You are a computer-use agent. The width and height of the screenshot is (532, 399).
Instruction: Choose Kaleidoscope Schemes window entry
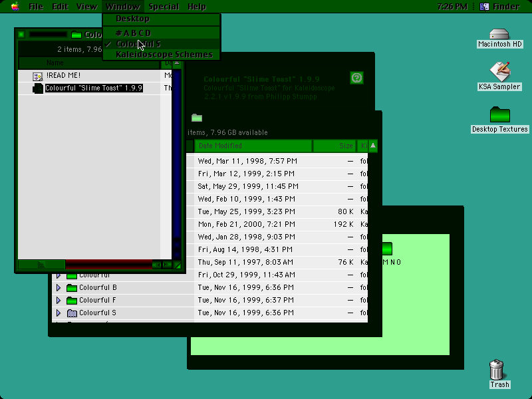coord(161,55)
